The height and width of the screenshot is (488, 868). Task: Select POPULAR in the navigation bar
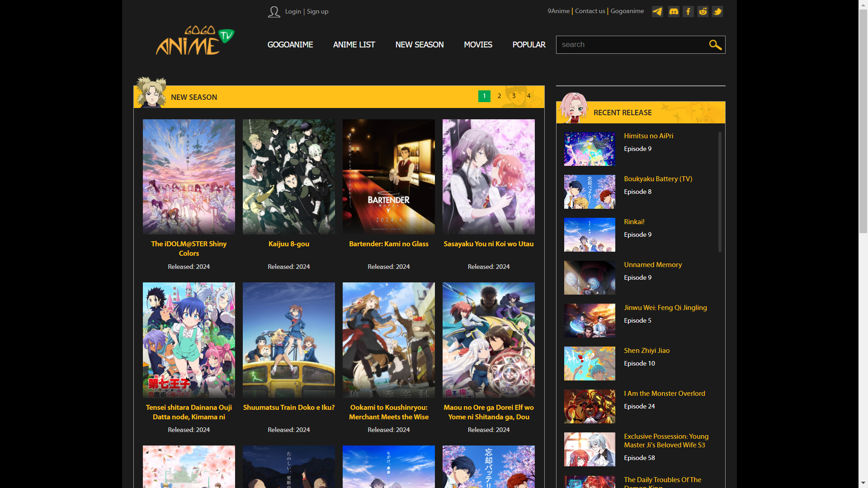(x=529, y=45)
